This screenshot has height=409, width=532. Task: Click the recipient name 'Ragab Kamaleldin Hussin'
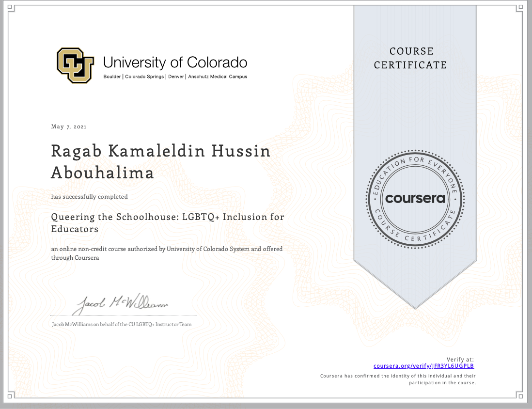(160, 151)
